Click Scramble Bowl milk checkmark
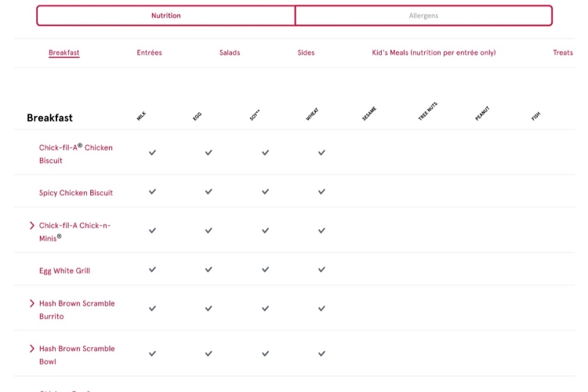This screenshot has height=392, width=588. (x=152, y=354)
